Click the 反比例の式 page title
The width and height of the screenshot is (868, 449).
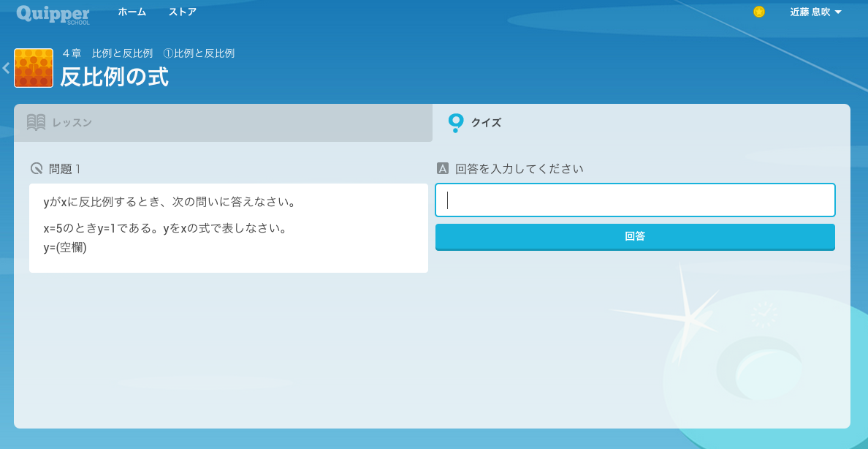coord(114,77)
